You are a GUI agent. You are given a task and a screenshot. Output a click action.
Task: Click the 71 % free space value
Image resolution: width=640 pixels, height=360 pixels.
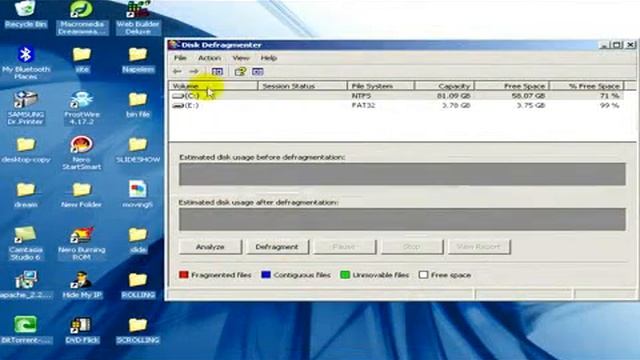tap(610, 96)
